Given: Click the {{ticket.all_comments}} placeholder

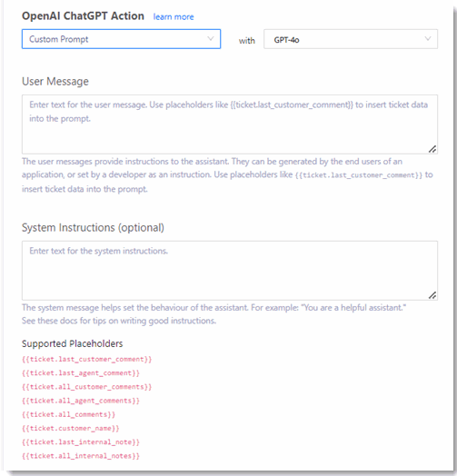Looking at the screenshot, I should pyautogui.click(x=68, y=414).
